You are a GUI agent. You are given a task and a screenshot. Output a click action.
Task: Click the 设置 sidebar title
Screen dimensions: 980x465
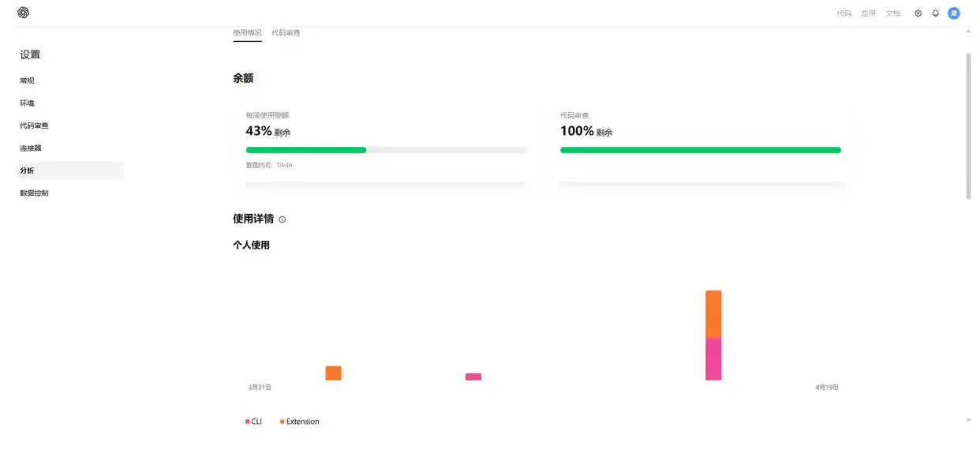pyautogui.click(x=30, y=54)
